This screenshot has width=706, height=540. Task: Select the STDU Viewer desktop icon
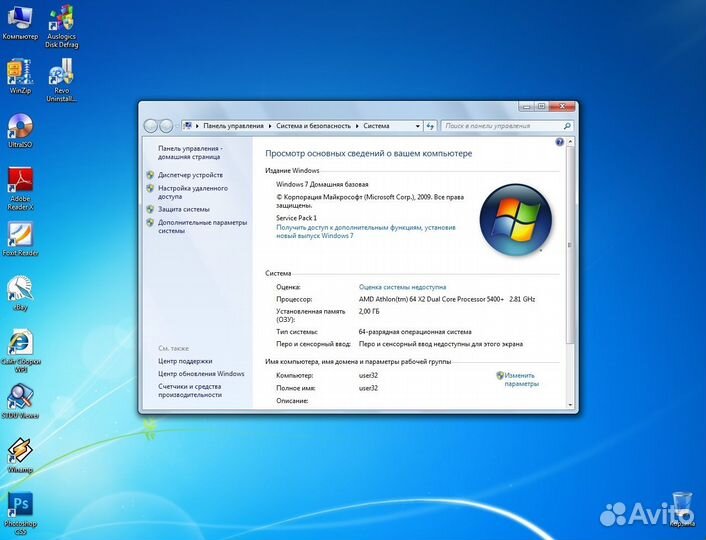point(20,402)
